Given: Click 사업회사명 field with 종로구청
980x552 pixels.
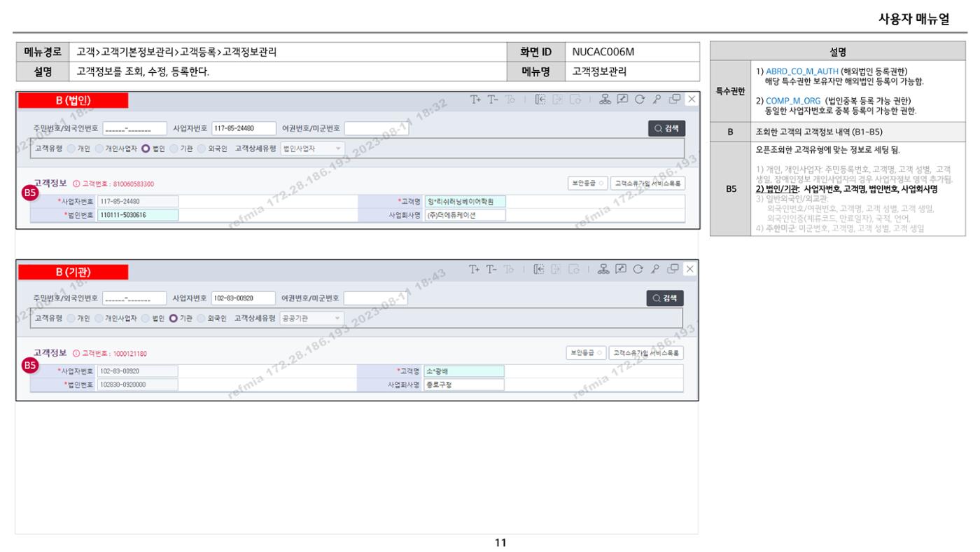Looking at the screenshot, I should 463,385.
